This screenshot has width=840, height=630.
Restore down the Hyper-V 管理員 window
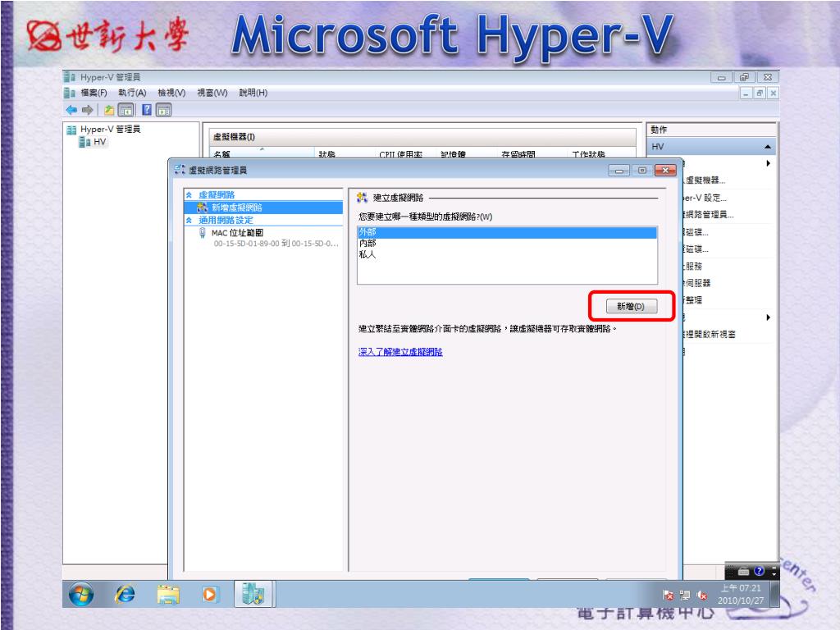[744, 78]
